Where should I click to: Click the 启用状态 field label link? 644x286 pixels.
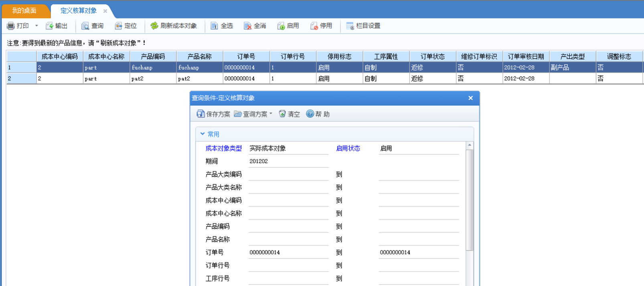pos(348,149)
